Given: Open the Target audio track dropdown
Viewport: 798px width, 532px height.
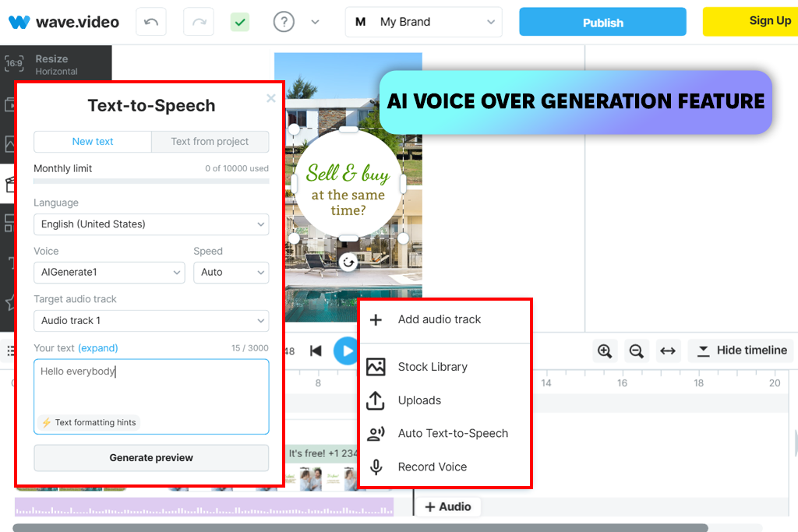Looking at the screenshot, I should (151, 321).
